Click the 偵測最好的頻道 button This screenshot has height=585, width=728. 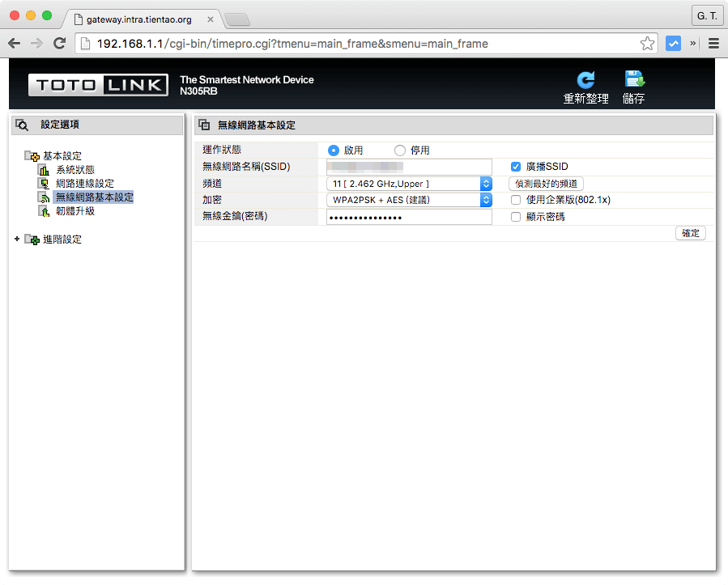[x=546, y=184]
